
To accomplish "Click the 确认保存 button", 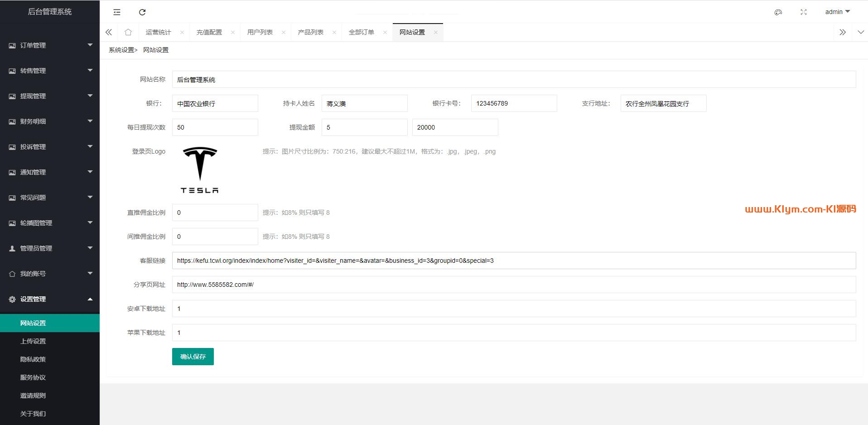I will click(193, 357).
